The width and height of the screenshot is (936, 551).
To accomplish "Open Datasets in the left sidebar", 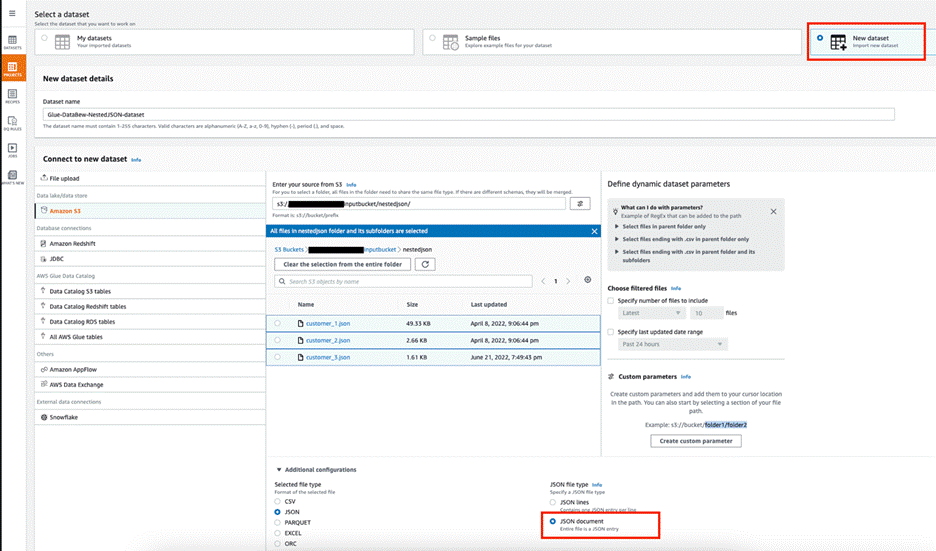I will click(14, 40).
